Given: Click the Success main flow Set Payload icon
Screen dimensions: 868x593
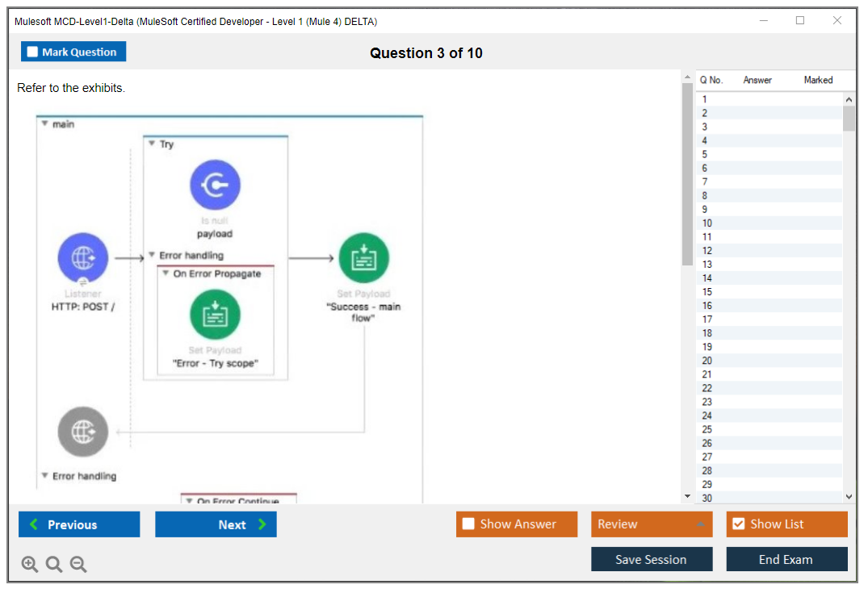Looking at the screenshot, I should point(363,258).
